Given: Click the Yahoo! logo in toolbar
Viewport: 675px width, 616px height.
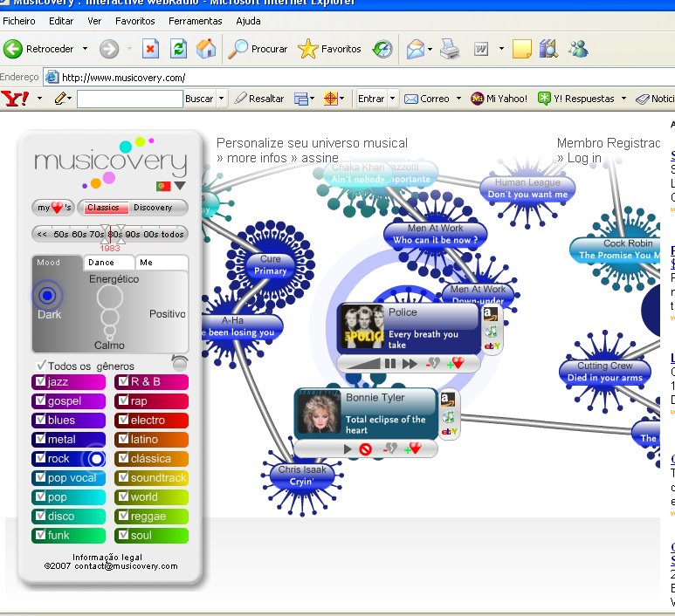Looking at the screenshot, I should (15, 99).
